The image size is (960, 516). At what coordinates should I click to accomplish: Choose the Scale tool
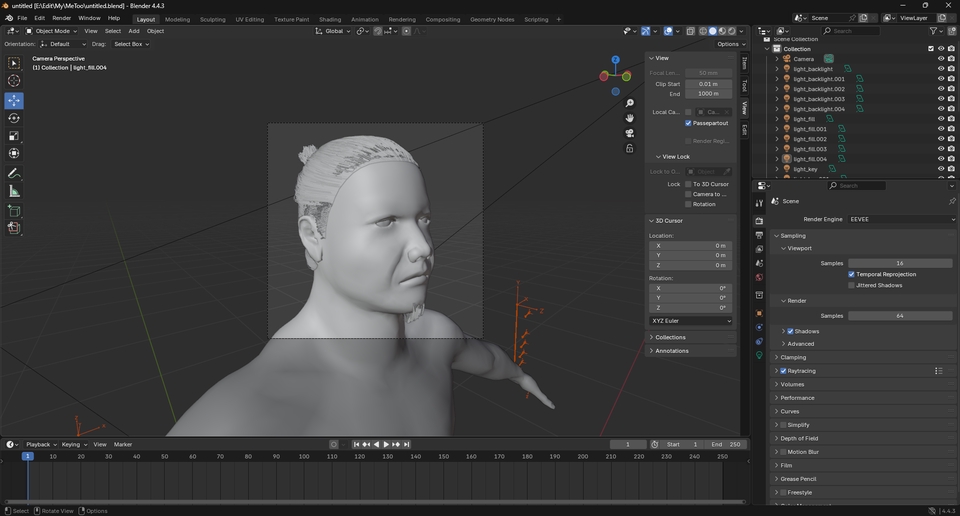point(14,136)
